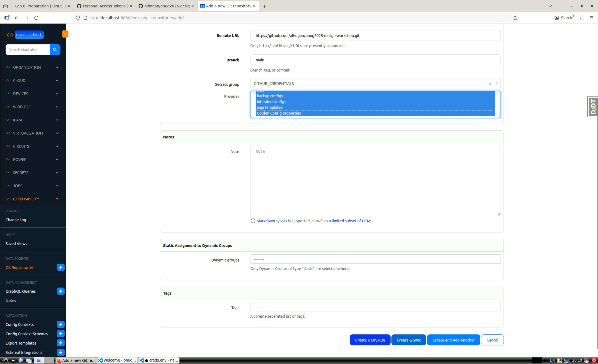Select 'backup configs' in Provides list

(270, 96)
